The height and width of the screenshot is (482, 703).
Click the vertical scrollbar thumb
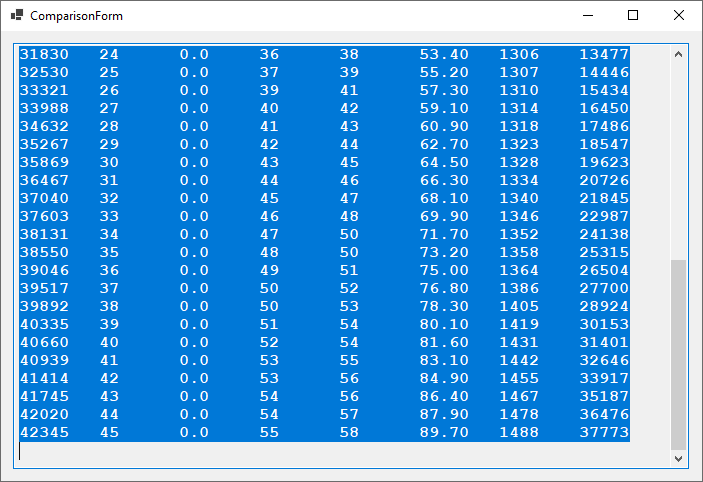679,354
